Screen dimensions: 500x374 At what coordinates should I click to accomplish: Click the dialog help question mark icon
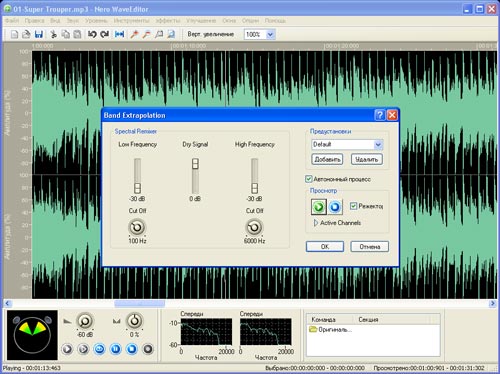380,115
